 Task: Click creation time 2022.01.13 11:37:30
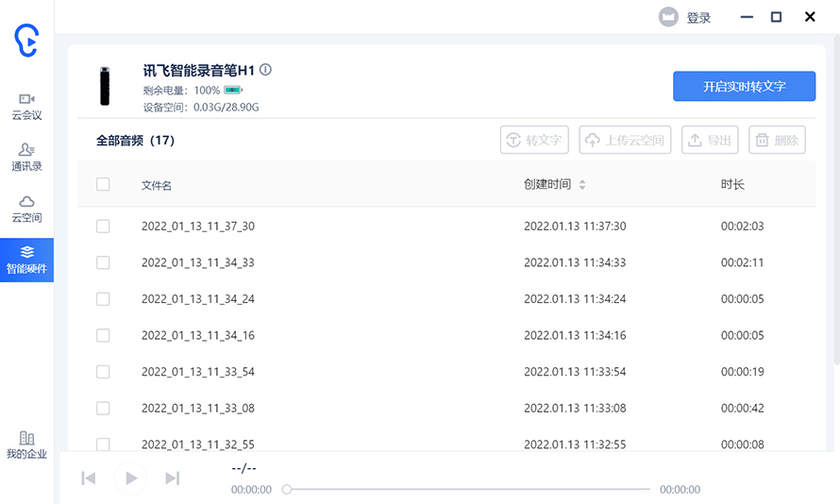575,226
